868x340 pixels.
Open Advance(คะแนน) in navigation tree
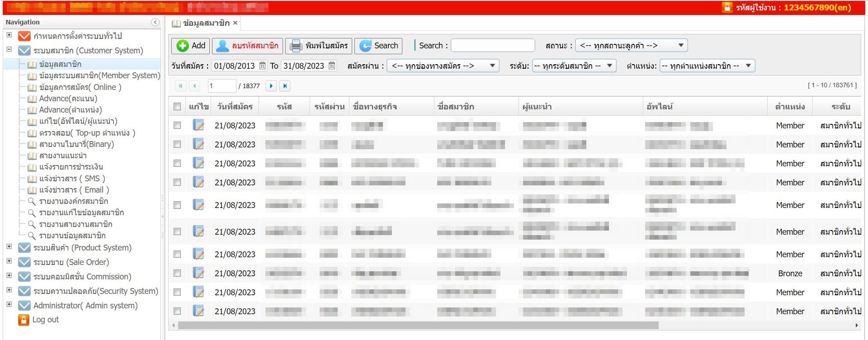(x=68, y=99)
